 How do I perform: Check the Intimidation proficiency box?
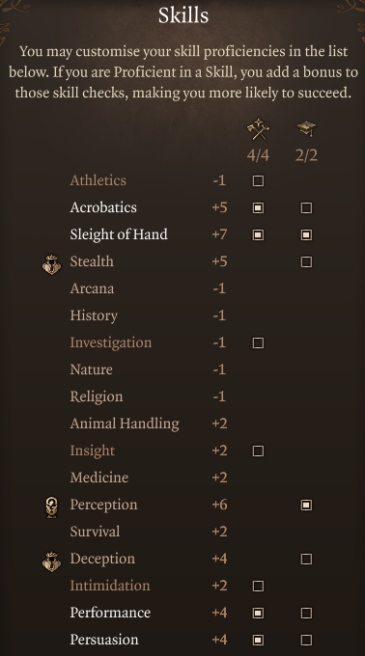258,586
